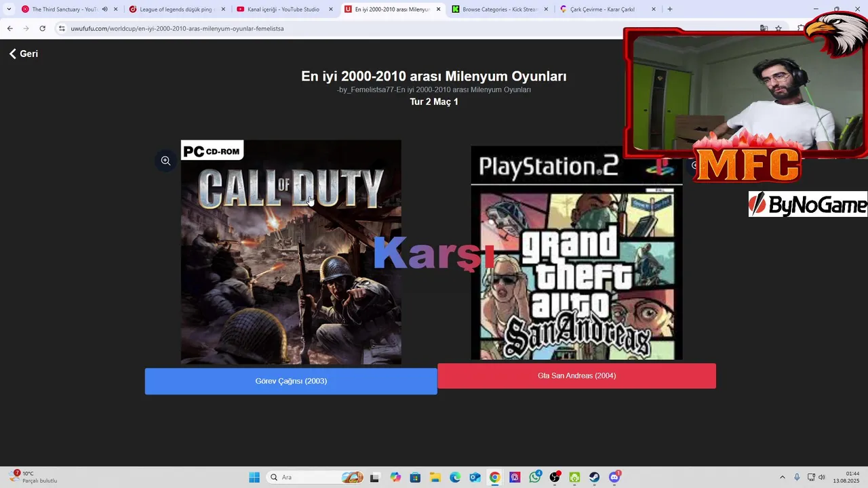868x488 pixels.
Task: Go forward in browser history
Action: point(26,28)
